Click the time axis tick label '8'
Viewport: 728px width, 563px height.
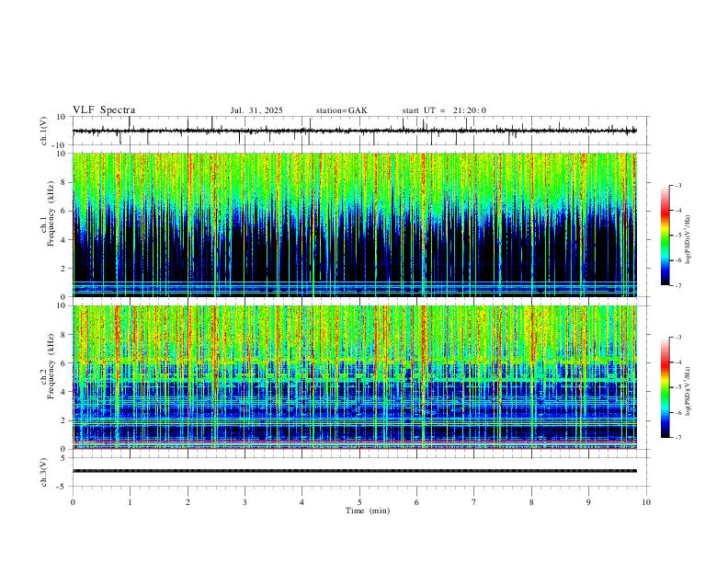click(531, 502)
